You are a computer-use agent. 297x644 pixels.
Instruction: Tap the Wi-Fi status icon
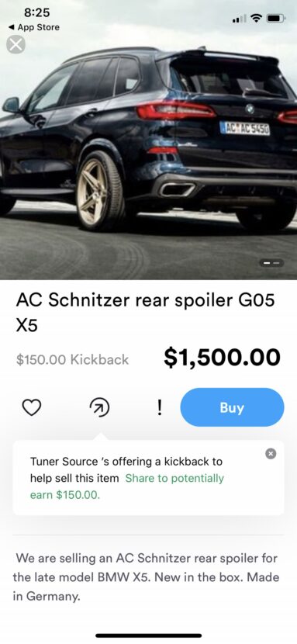point(257,18)
